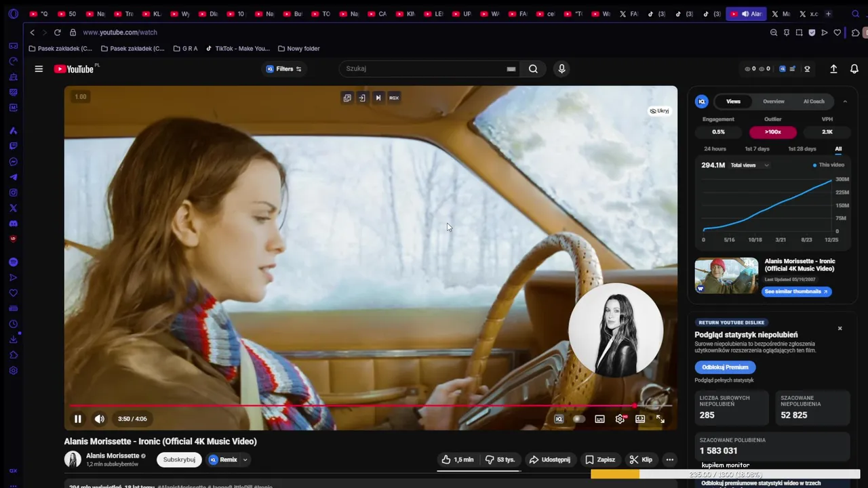Open browser sidebar settings gear
Image resolution: width=868 pixels, height=488 pixels.
tap(13, 371)
